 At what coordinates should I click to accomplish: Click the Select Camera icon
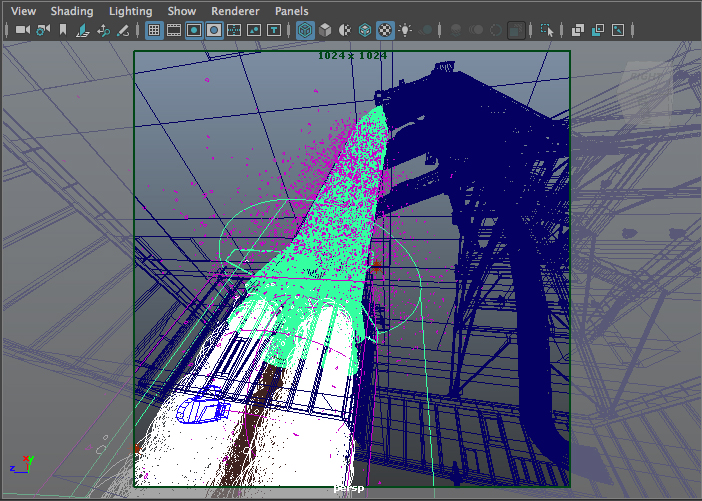tap(22, 30)
